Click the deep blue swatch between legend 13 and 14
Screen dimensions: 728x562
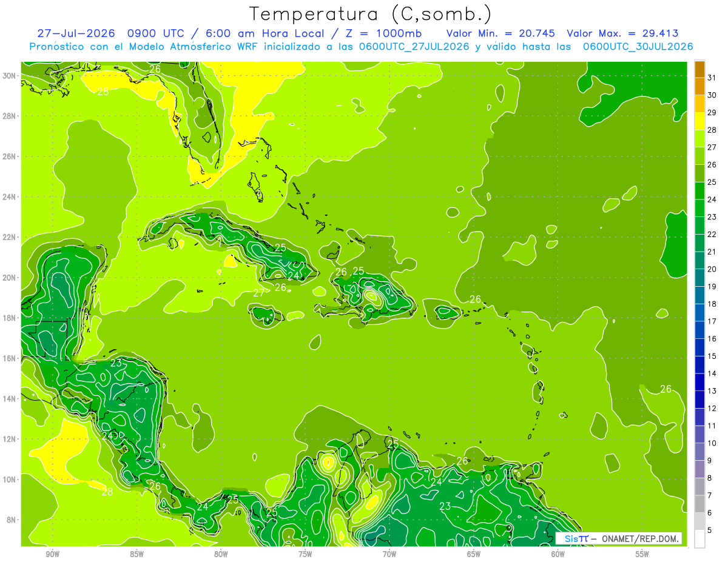tap(699, 382)
